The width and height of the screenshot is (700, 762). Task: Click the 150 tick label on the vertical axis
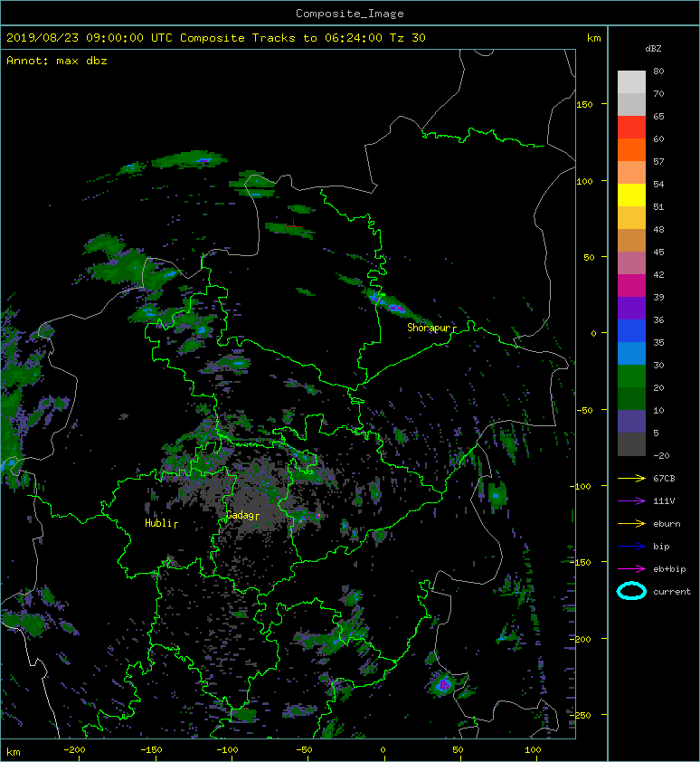584,104
